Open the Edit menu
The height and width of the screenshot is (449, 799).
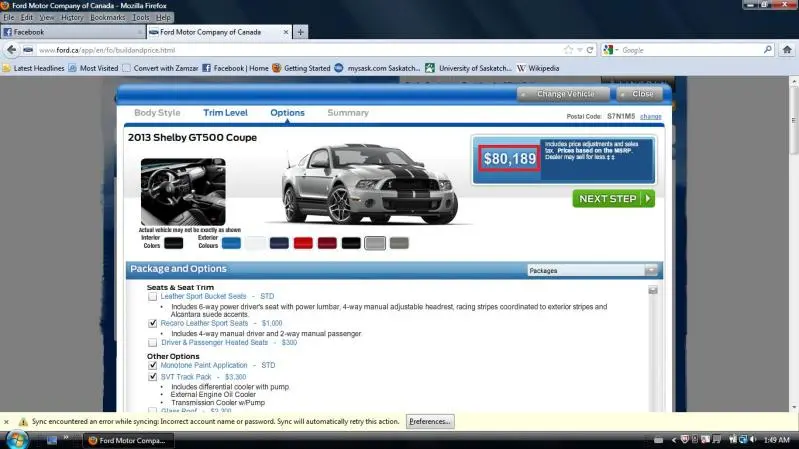tap(26, 17)
